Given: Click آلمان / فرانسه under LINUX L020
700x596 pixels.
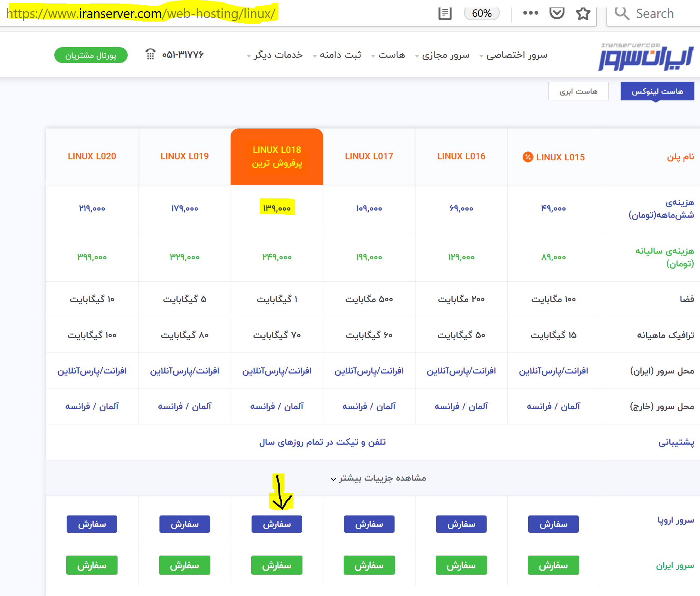Looking at the screenshot, I should [x=92, y=406].
